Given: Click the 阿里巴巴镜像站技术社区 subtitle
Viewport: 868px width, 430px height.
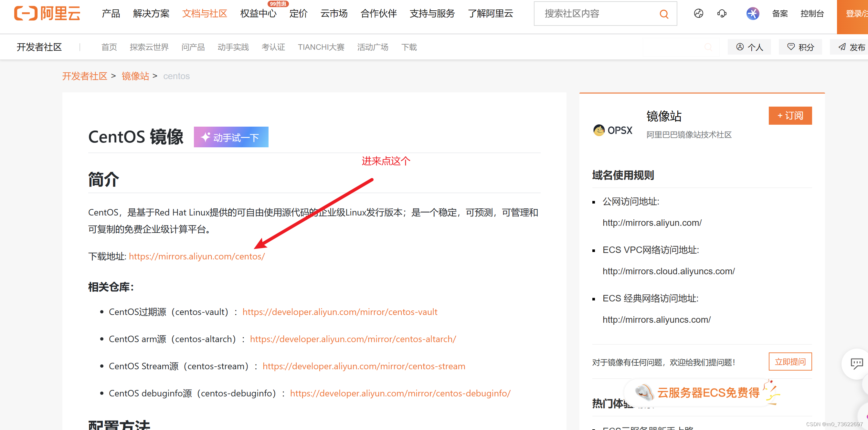Looking at the screenshot, I should (689, 135).
